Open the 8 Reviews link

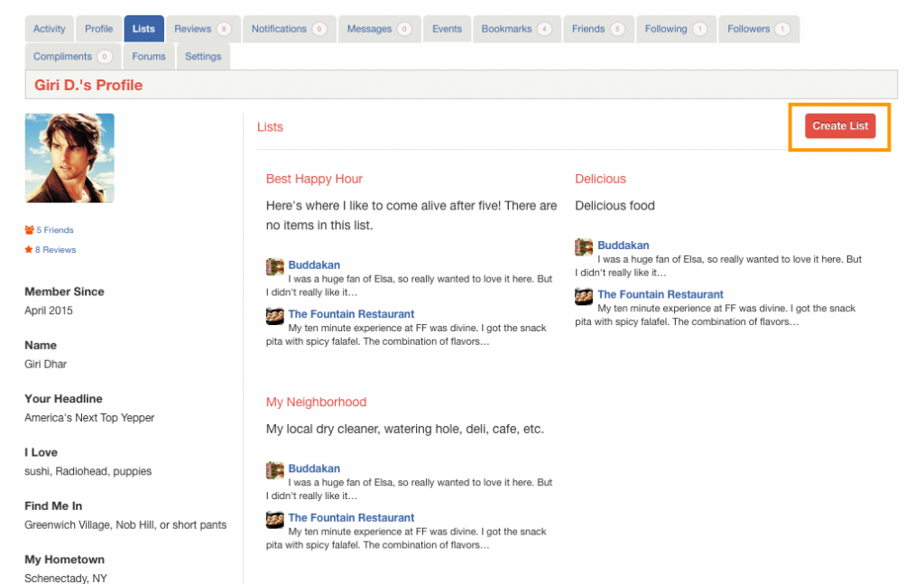click(55, 250)
